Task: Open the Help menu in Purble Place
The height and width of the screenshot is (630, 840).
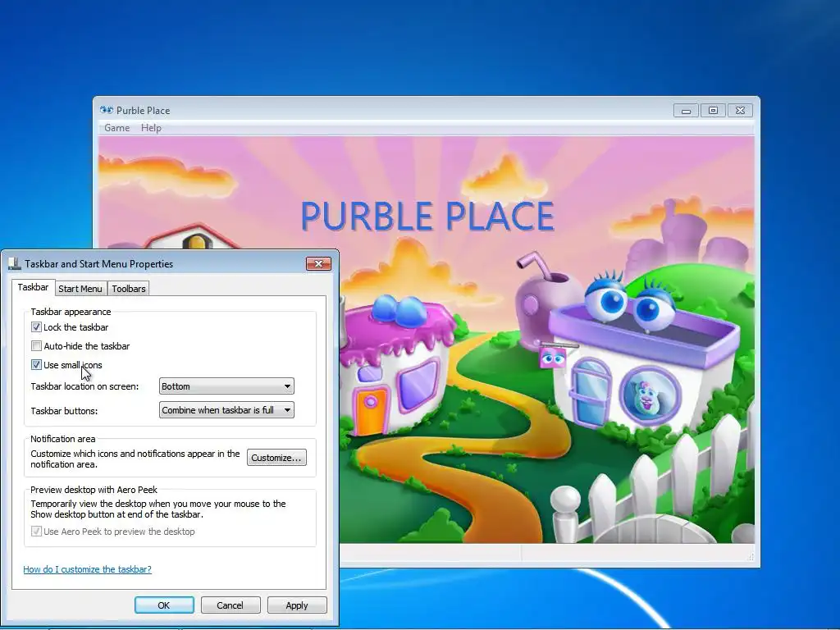Action: 151,127
